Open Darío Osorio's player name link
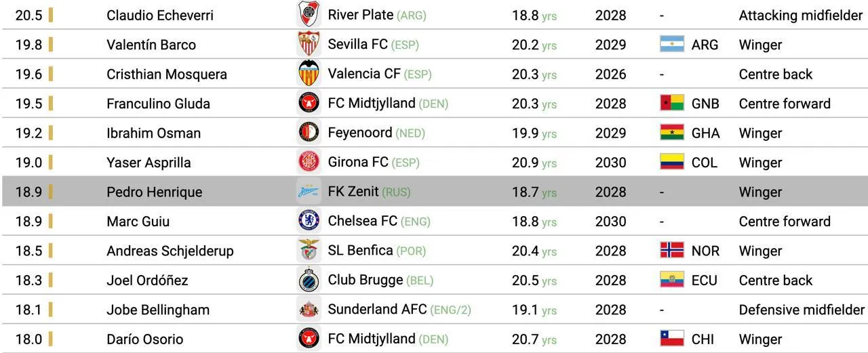Screen dimensions: 868x353 pyautogui.click(x=145, y=339)
